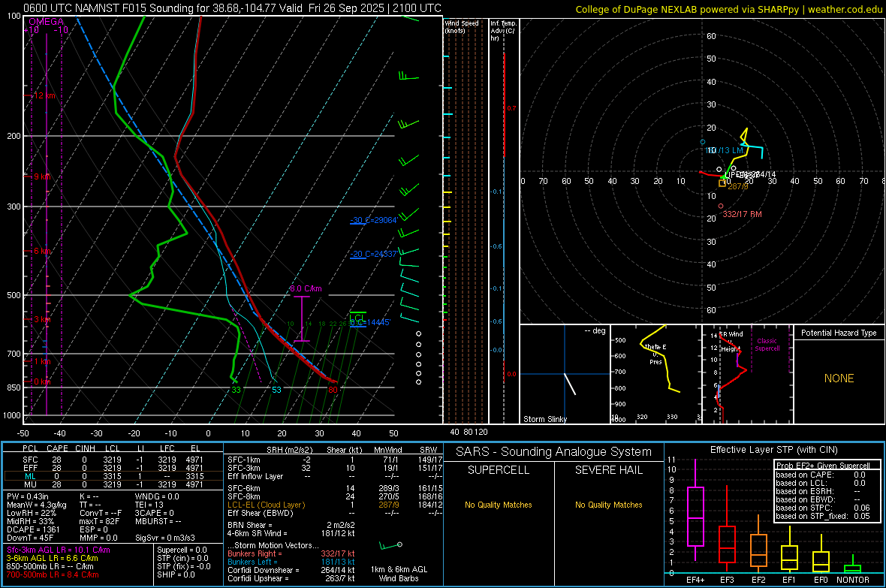Click the magenta EF4+ box plot

695,509
